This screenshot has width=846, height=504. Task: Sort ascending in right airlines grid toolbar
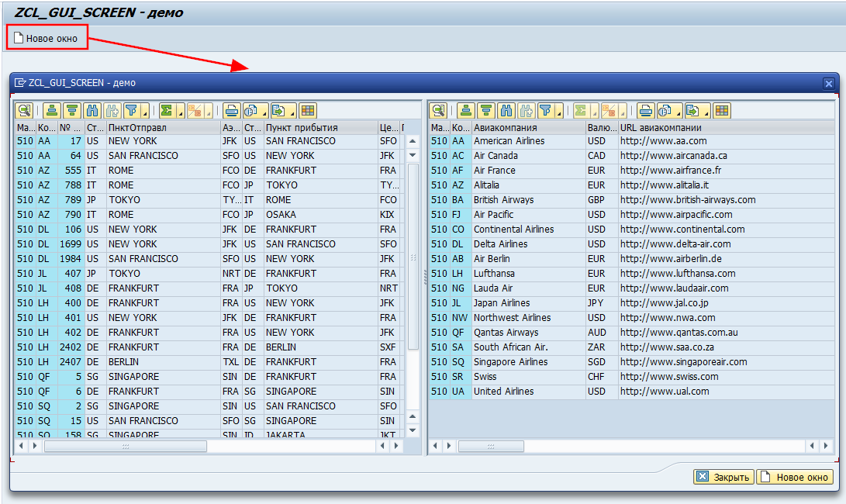[466, 111]
